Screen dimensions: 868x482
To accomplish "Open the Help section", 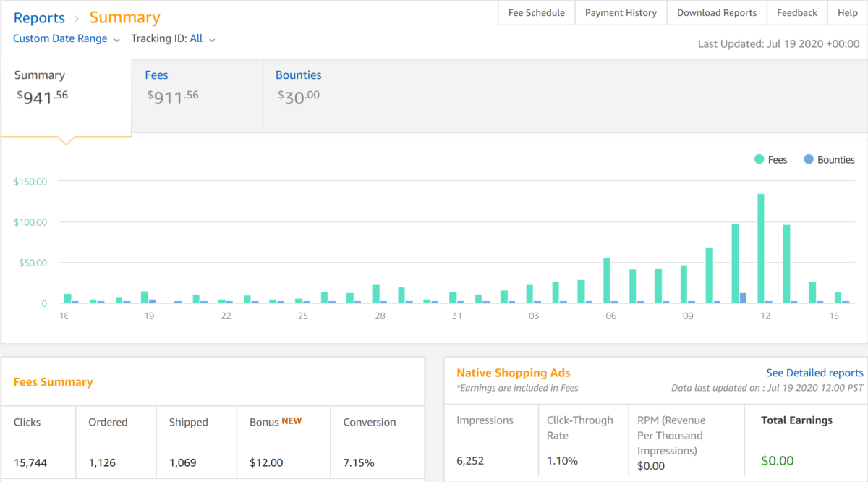I will point(847,12).
